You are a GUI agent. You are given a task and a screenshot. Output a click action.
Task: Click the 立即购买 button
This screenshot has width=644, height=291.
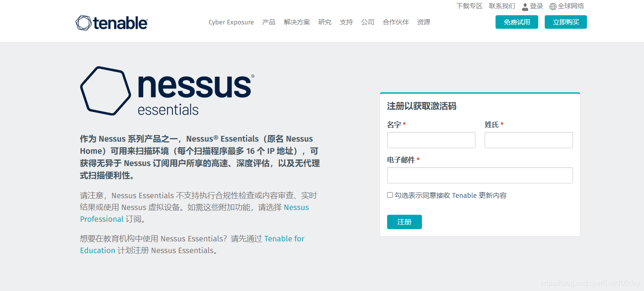(566, 22)
